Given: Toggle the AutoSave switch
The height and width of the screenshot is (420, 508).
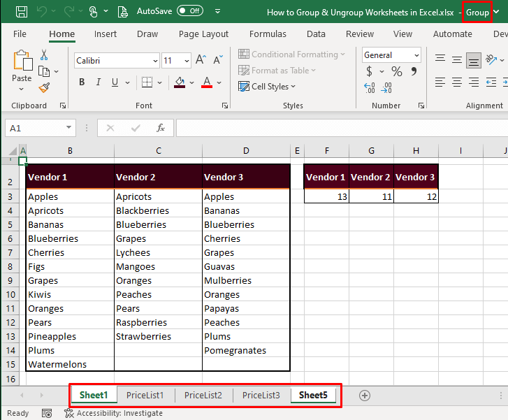Looking at the screenshot, I should tap(190, 12).
